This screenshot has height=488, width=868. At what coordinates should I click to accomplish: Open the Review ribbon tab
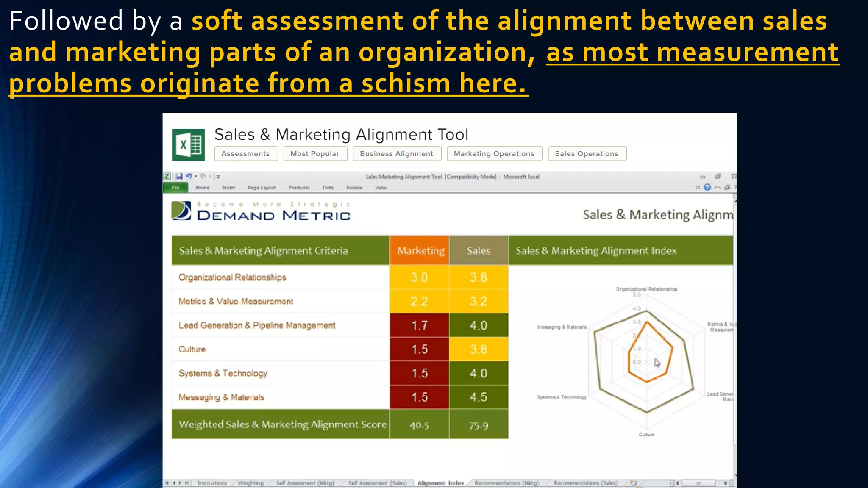[354, 188]
